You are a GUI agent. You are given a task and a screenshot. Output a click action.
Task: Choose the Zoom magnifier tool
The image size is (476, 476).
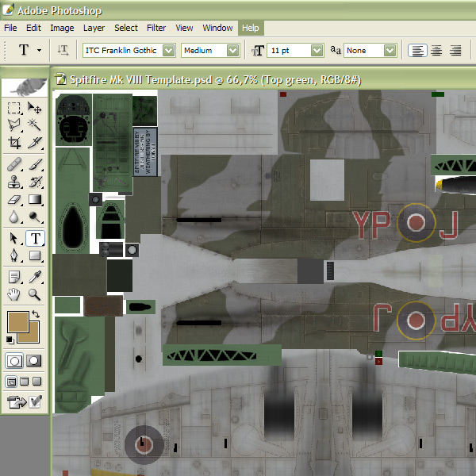tap(34, 294)
